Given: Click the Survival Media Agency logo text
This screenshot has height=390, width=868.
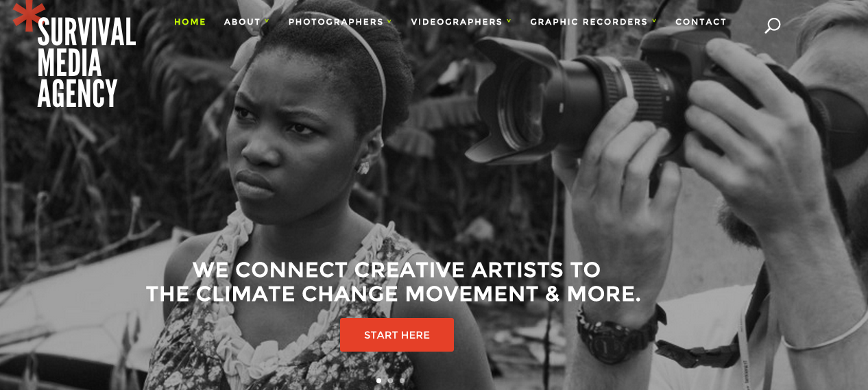Looking at the screenshot, I should click(86, 62).
